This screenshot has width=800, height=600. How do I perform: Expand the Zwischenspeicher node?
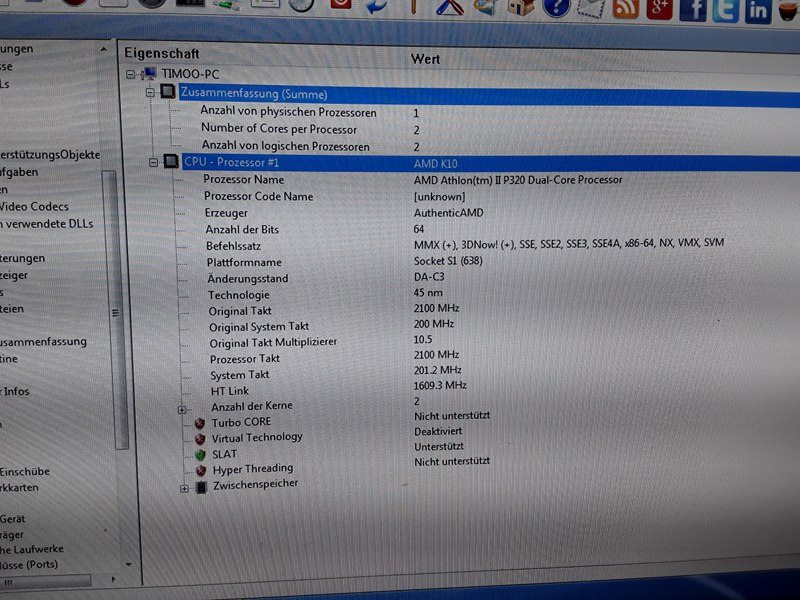[184, 488]
